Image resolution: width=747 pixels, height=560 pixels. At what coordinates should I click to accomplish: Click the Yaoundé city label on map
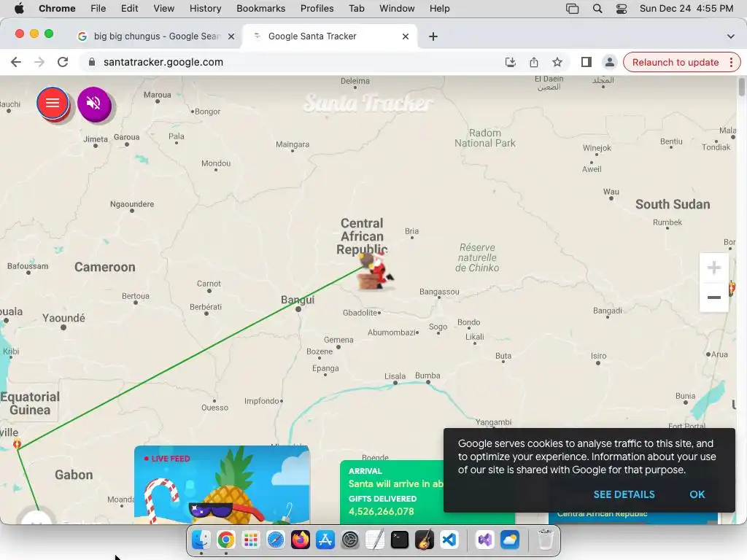pos(63,318)
